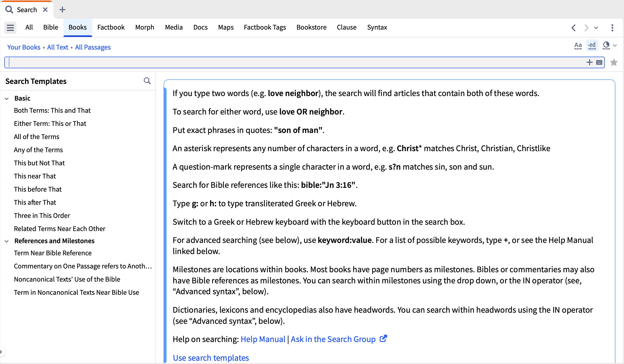Screen dimensions: 624x364
Task: Select Three in This Order template
Action: coord(42,216)
